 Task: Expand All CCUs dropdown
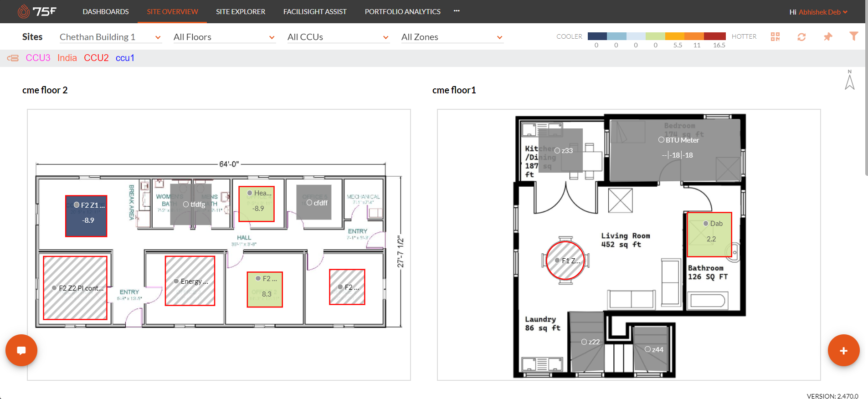pyautogui.click(x=339, y=37)
